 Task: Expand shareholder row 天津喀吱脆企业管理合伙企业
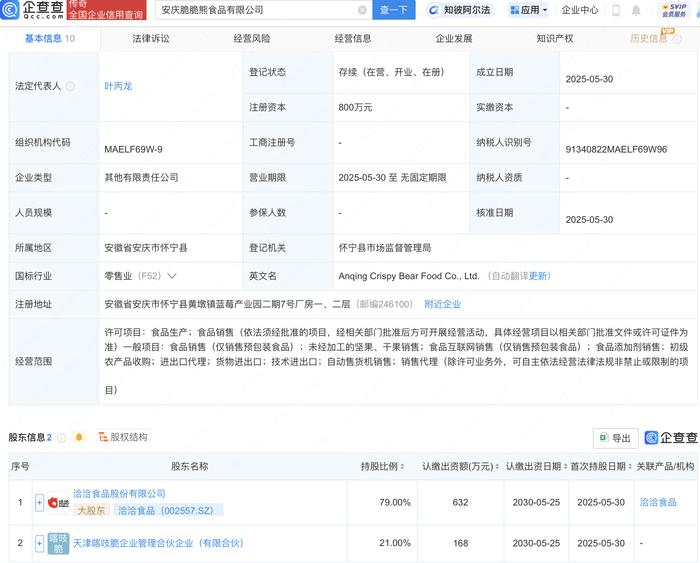pos(39,543)
